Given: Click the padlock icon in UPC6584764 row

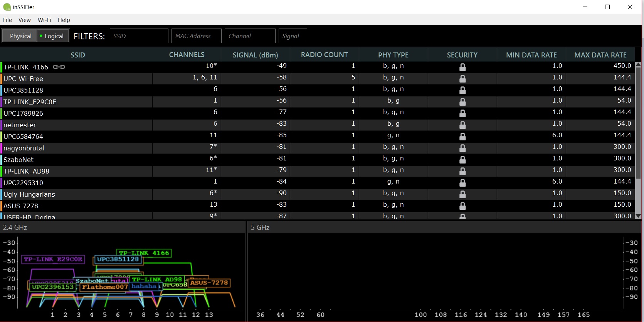Looking at the screenshot, I should (x=462, y=137).
